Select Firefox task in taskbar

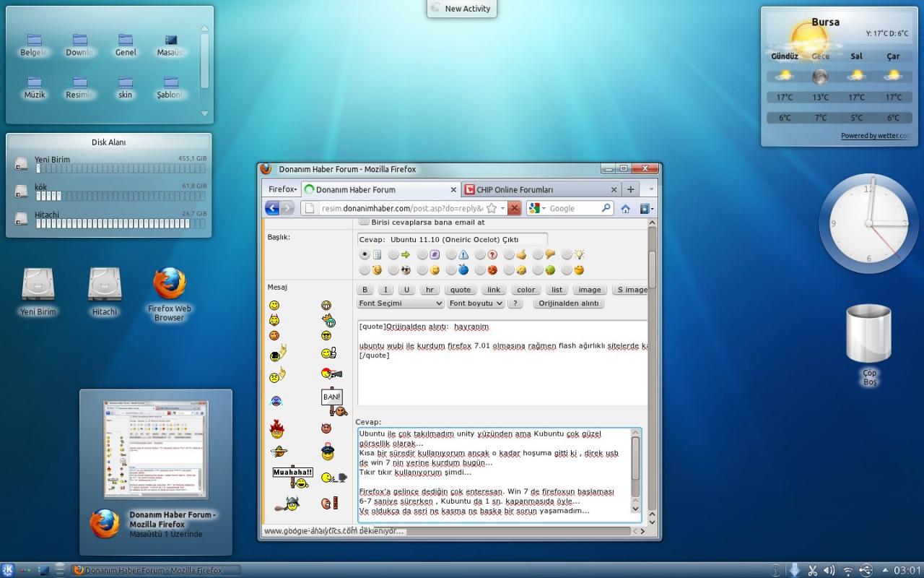tap(156, 570)
